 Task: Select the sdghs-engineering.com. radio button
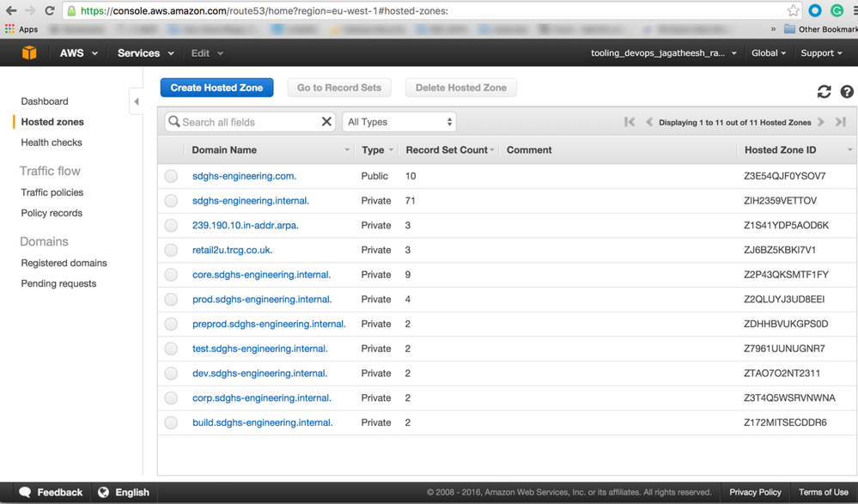point(172,176)
